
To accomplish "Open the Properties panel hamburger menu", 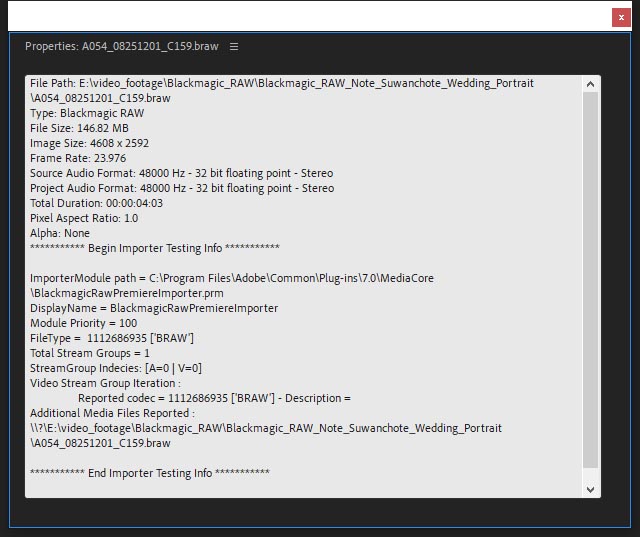I will (234, 47).
